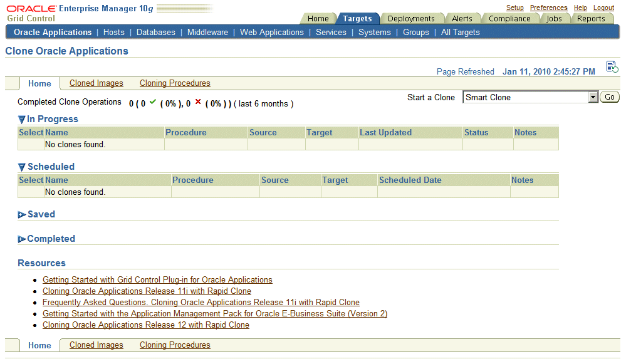This screenshot has width=626, height=364.
Task: Collapse the In Progress section
Action: click(x=21, y=119)
